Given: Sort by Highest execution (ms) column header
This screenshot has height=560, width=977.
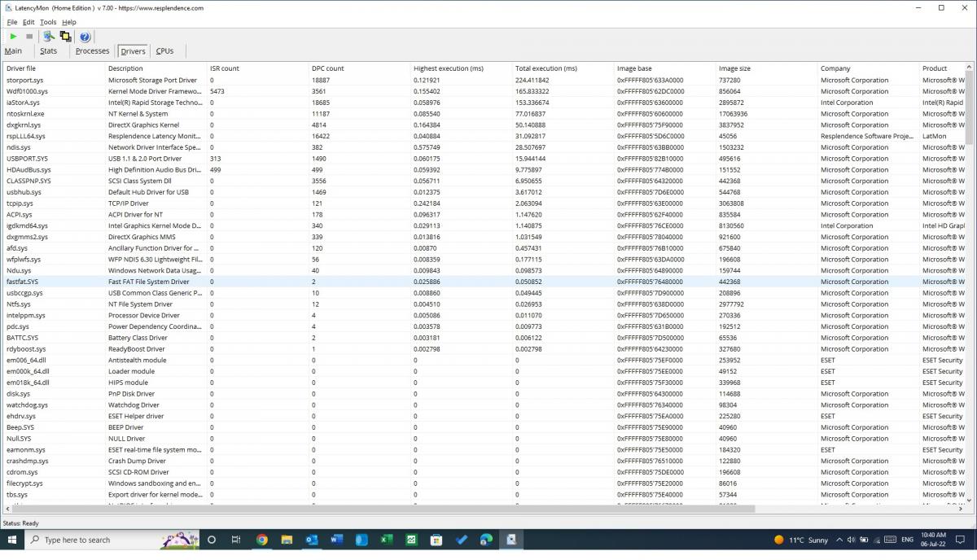Looking at the screenshot, I should pyautogui.click(x=461, y=68).
